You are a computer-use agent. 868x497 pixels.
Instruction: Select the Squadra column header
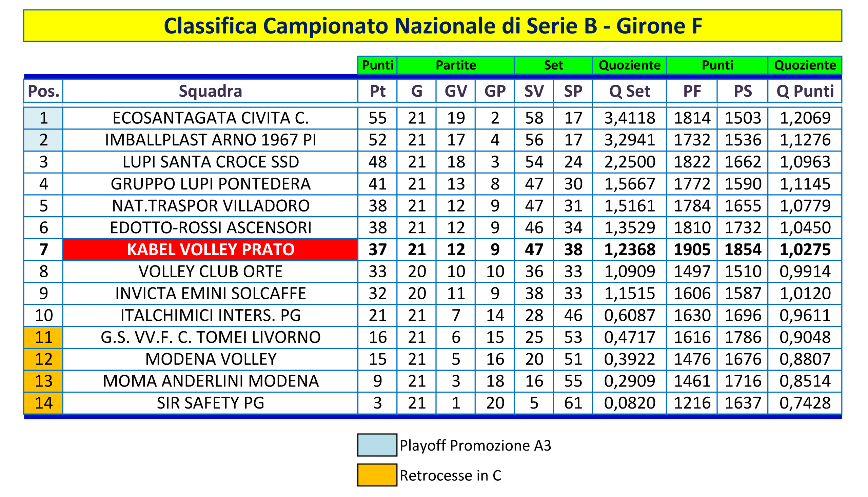(x=210, y=91)
